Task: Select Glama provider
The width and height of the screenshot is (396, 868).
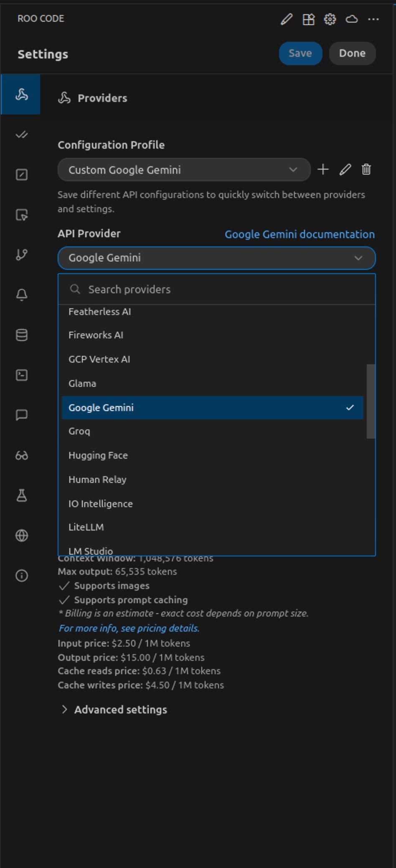Action: coord(212,383)
